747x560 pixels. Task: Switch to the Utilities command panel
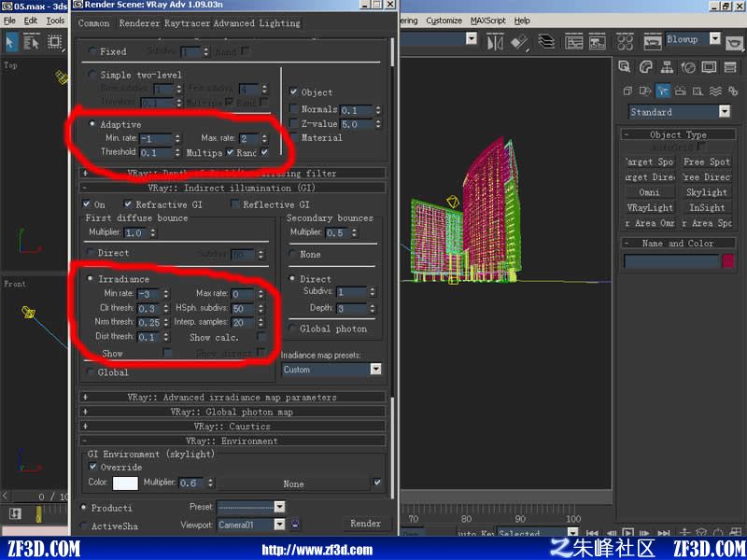730,67
